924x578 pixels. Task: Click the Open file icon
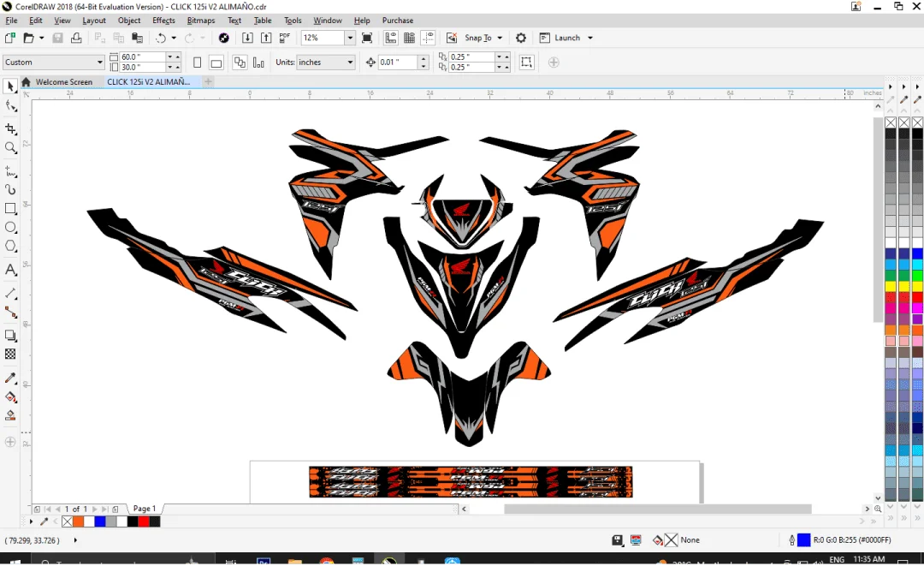tap(27, 38)
